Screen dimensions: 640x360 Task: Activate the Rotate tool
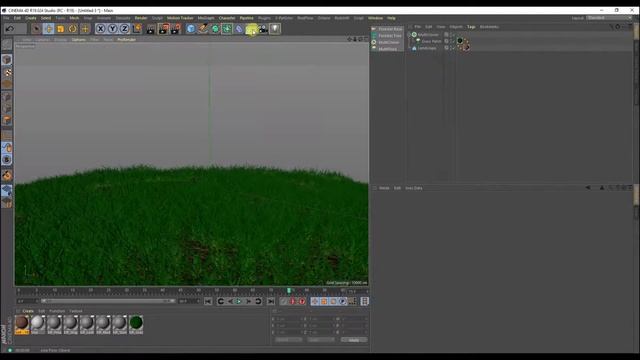click(x=73, y=29)
